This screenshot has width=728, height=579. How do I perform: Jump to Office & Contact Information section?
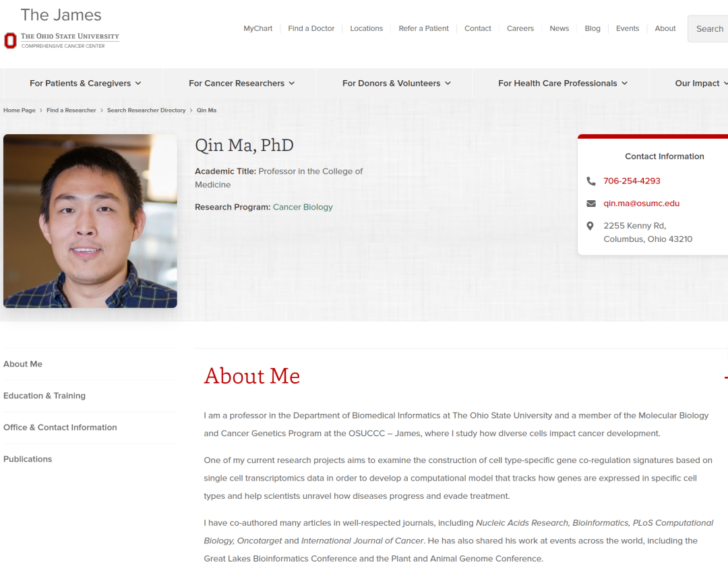pyautogui.click(x=61, y=427)
